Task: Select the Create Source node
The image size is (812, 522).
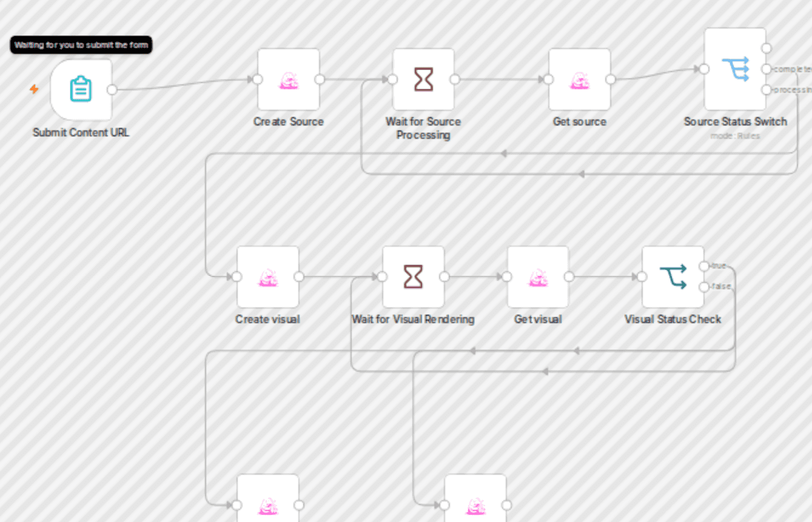Action: click(x=289, y=79)
